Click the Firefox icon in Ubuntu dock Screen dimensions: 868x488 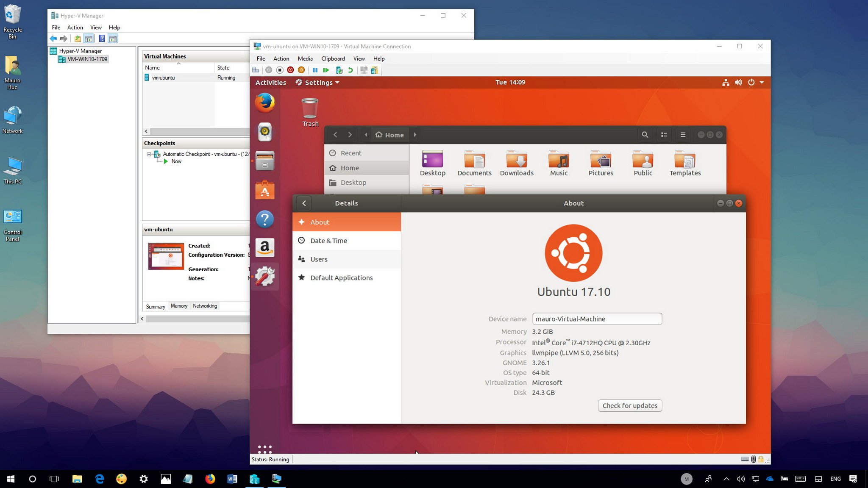coord(264,103)
